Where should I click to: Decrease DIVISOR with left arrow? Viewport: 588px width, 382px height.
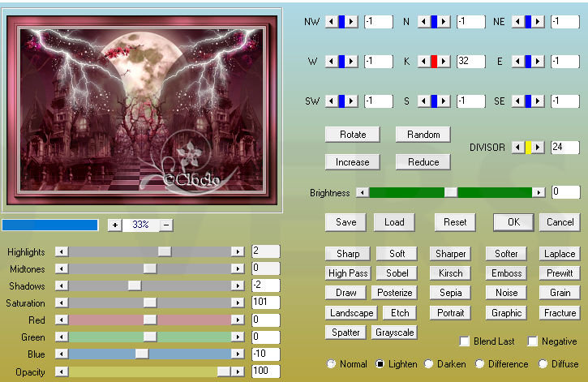518,148
